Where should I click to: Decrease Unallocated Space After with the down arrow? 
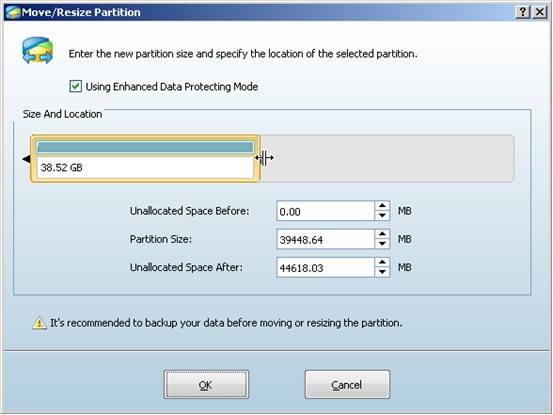pyautogui.click(x=382, y=272)
